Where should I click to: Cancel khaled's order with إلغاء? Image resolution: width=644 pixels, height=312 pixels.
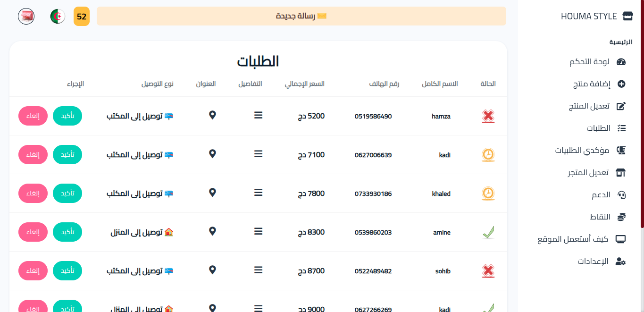[33, 194]
